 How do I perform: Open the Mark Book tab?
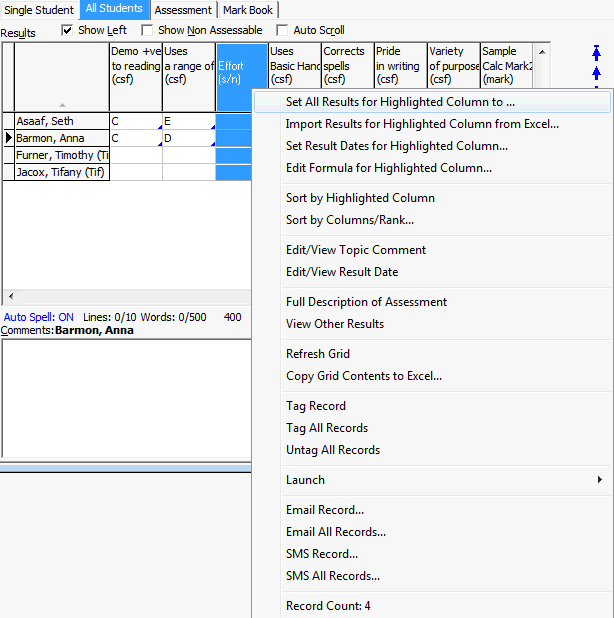point(248,10)
